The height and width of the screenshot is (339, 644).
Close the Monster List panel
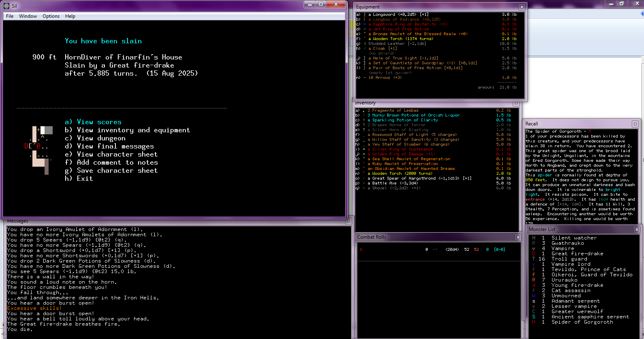(636, 229)
